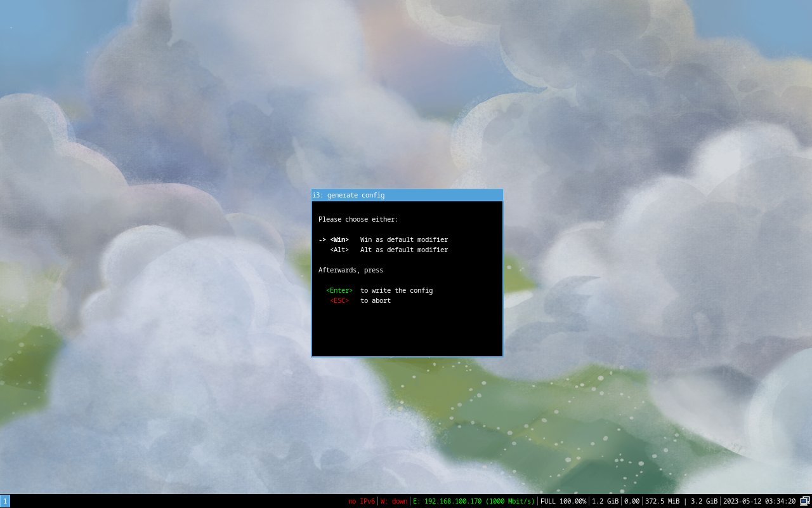The width and height of the screenshot is (812, 508).
Task: Click the "0.00" load status
Action: [632, 502]
